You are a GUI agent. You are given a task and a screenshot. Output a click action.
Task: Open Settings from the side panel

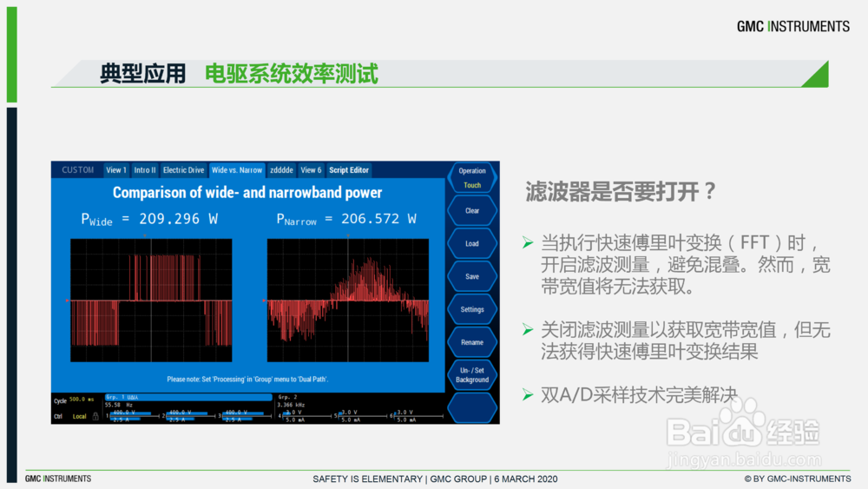coord(472,309)
